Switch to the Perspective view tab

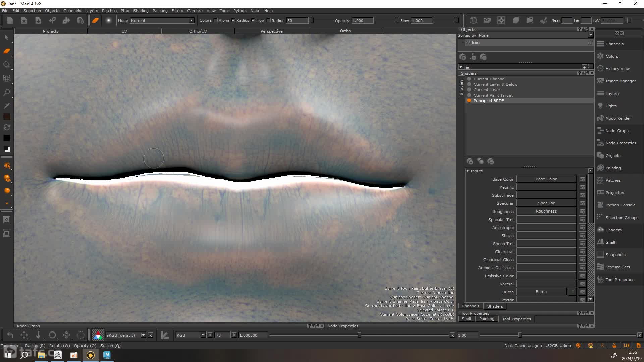[271, 31]
